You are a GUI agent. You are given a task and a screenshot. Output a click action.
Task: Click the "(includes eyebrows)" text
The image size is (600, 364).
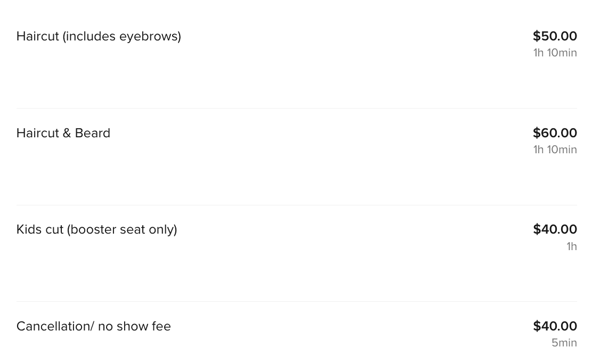tap(121, 36)
